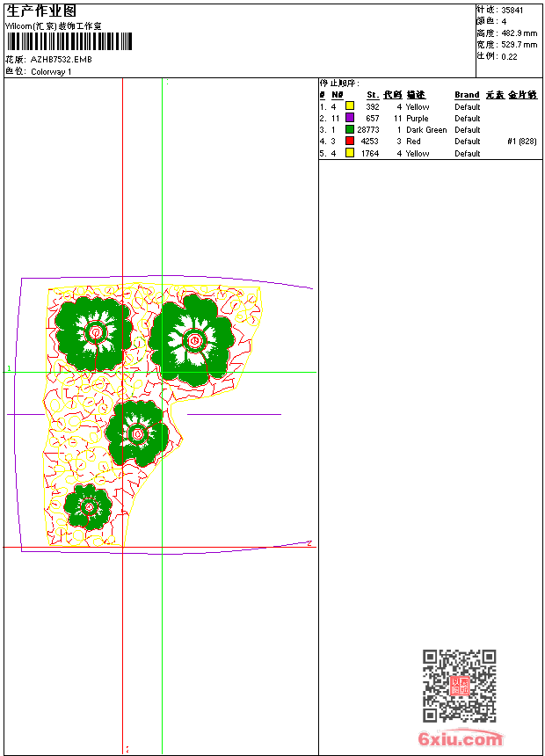Click the 'Wilcom' company name line
Viewport: 545px width, 756px height.
(54, 26)
